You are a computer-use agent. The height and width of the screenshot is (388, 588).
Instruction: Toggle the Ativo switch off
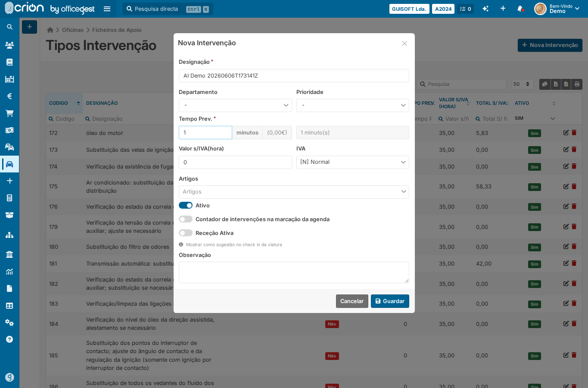(186, 205)
